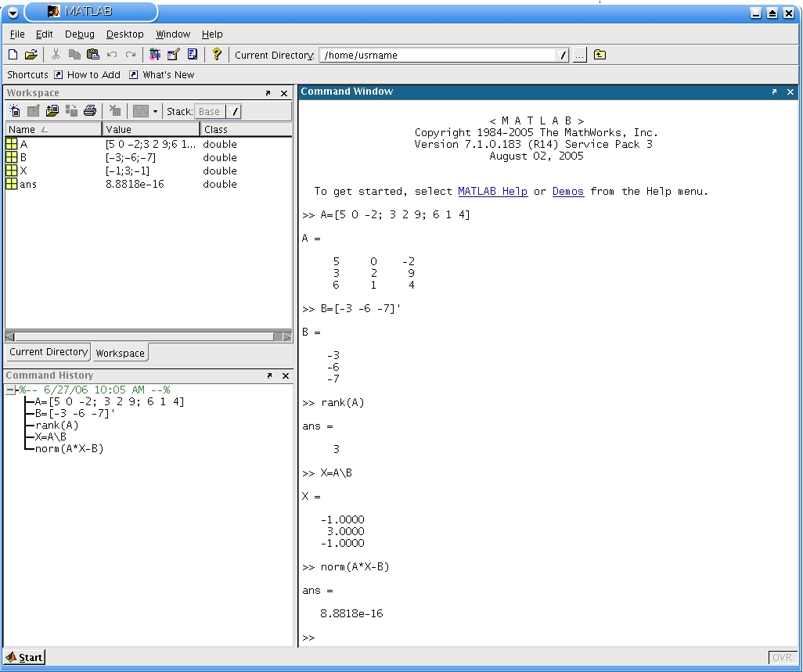Sort workspace by Name column header

click(x=54, y=130)
